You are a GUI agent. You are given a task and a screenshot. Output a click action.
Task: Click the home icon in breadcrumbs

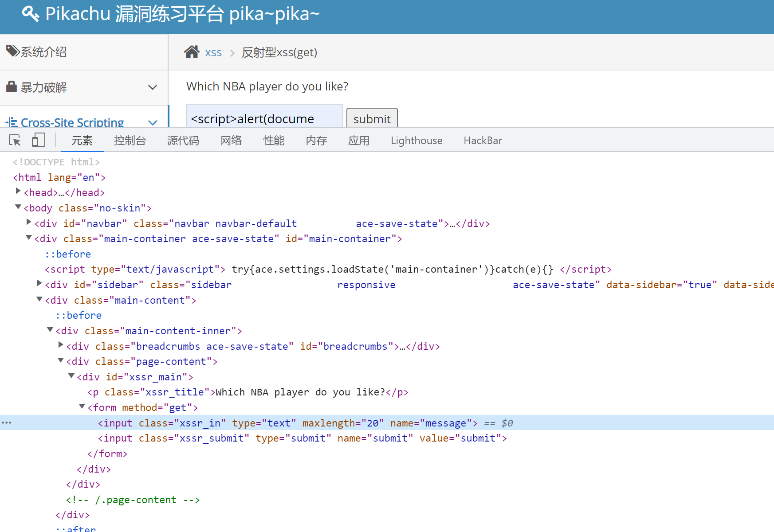[x=192, y=52]
